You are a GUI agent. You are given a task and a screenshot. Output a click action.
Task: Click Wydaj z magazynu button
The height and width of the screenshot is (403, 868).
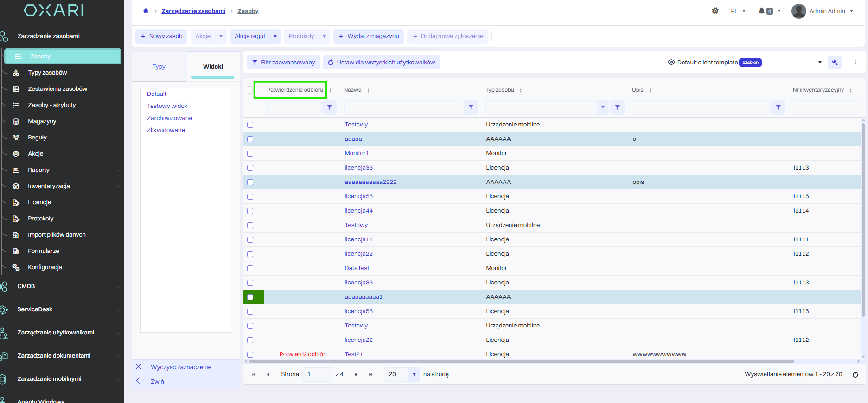point(369,36)
